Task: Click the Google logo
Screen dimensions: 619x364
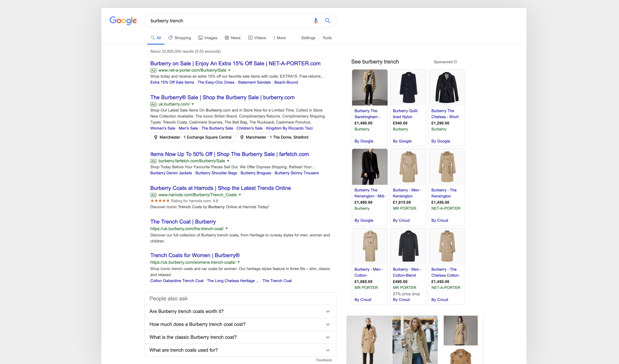Action: [123, 21]
